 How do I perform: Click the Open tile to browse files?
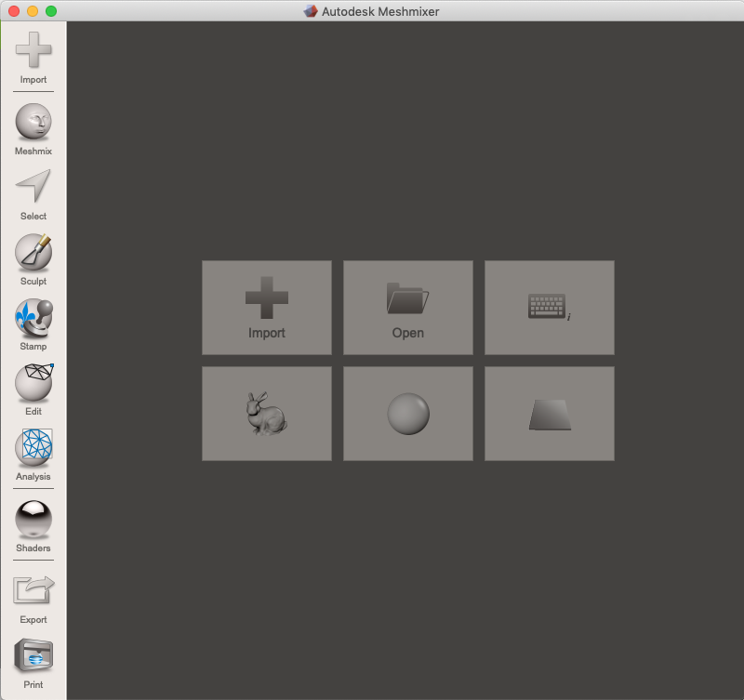(x=407, y=307)
